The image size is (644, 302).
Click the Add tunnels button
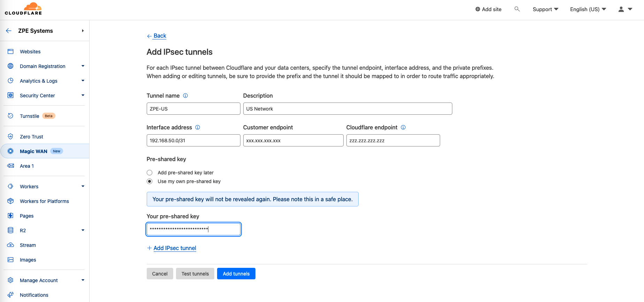pyautogui.click(x=236, y=274)
